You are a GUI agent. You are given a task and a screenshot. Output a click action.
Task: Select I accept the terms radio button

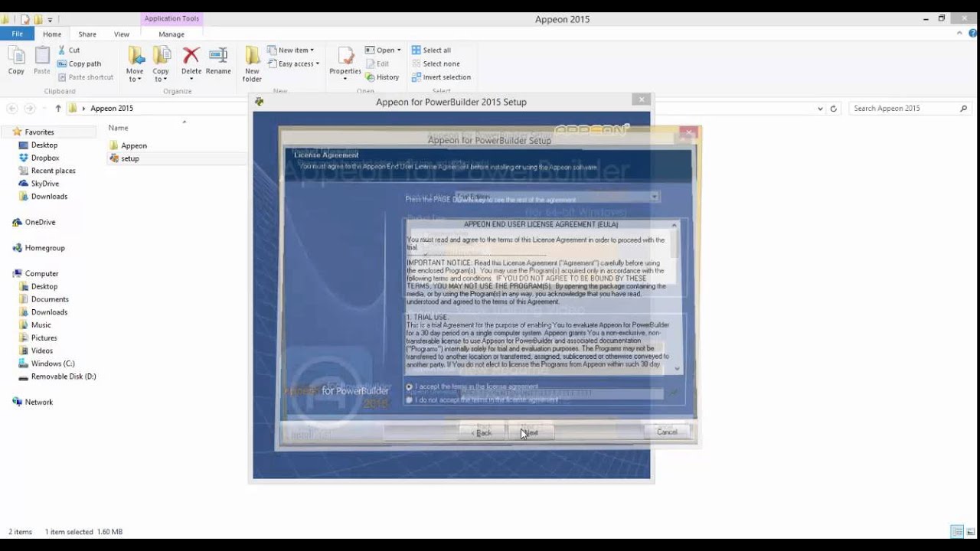tap(410, 387)
